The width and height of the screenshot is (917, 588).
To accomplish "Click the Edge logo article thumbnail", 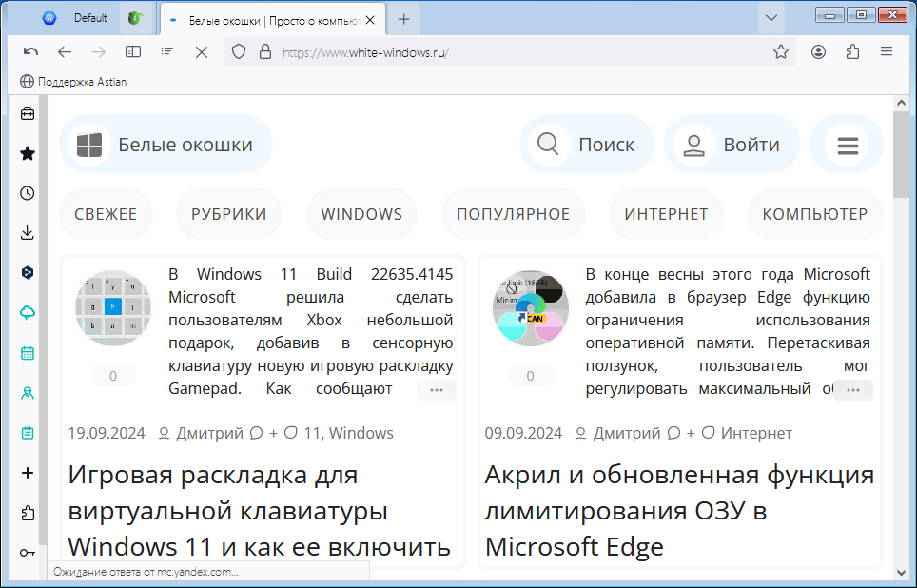I will (531, 307).
